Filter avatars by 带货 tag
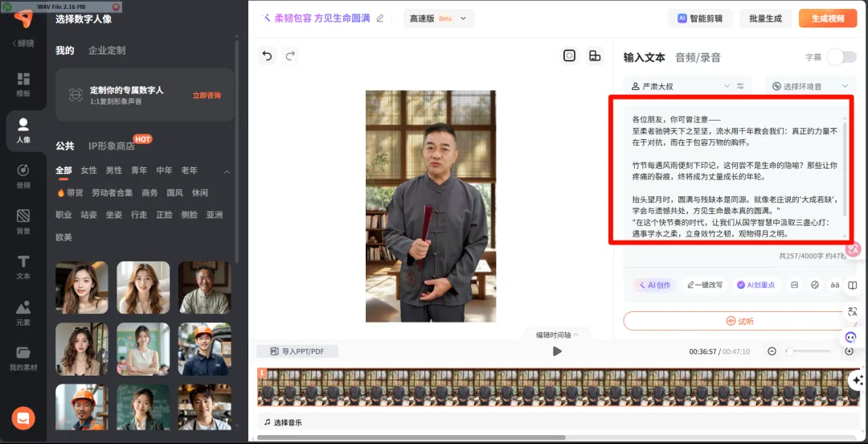868x444 pixels. tap(70, 193)
